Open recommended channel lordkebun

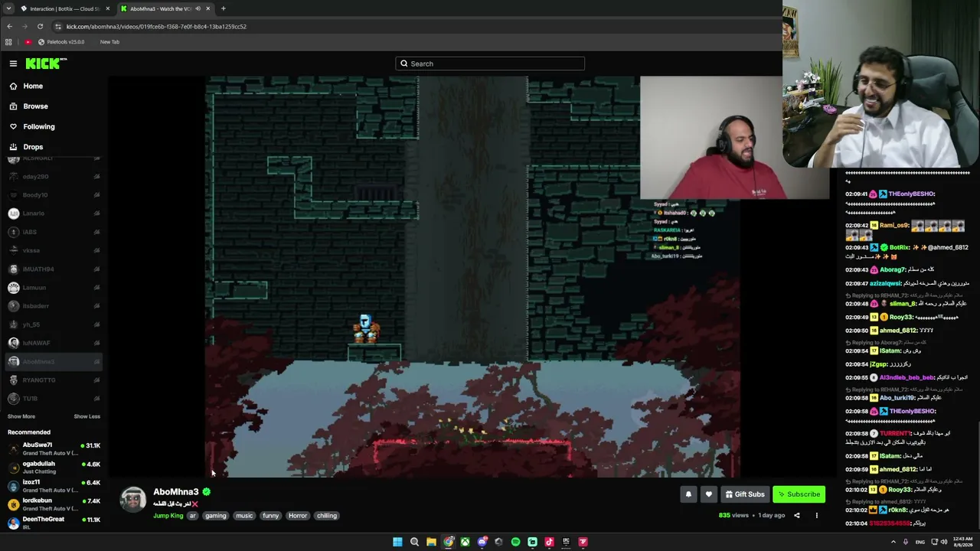(x=54, y=504)
